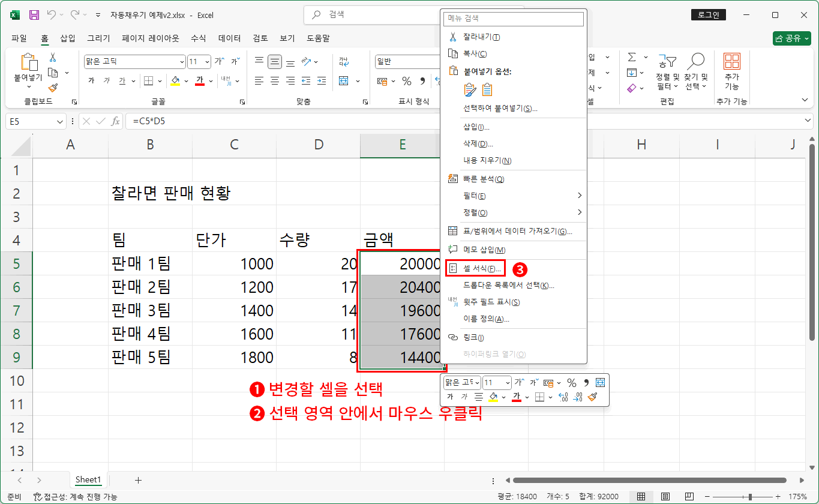Expand the Filter (필터) submenu arrow
The image size is (819, 504).
(x=580, y=196)
